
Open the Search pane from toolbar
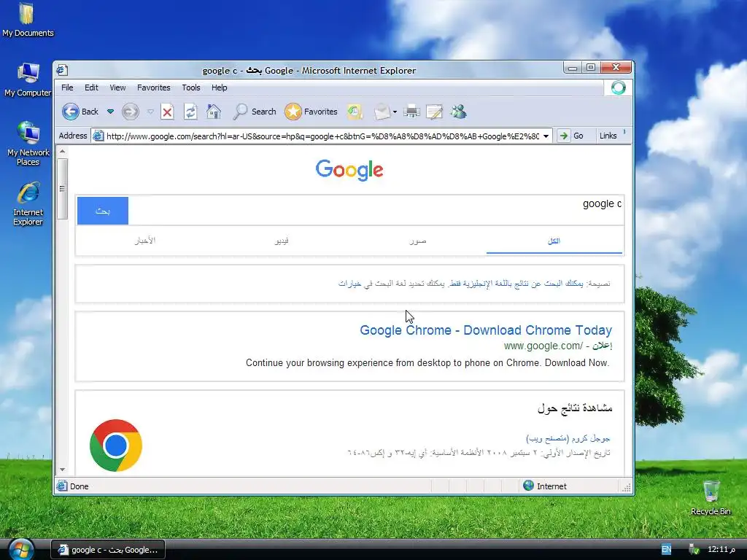(x=255, y=112)
